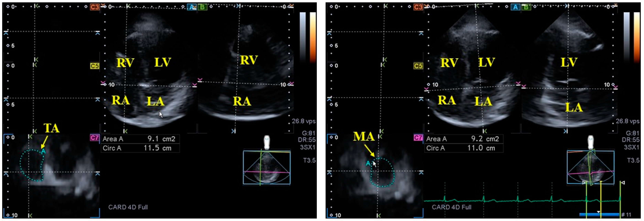The height and width of the screenshot is (221, 644).
Task: Click the magenta C7 plane label in left panel
Action: pyautogui.click(x=95, y=138)
